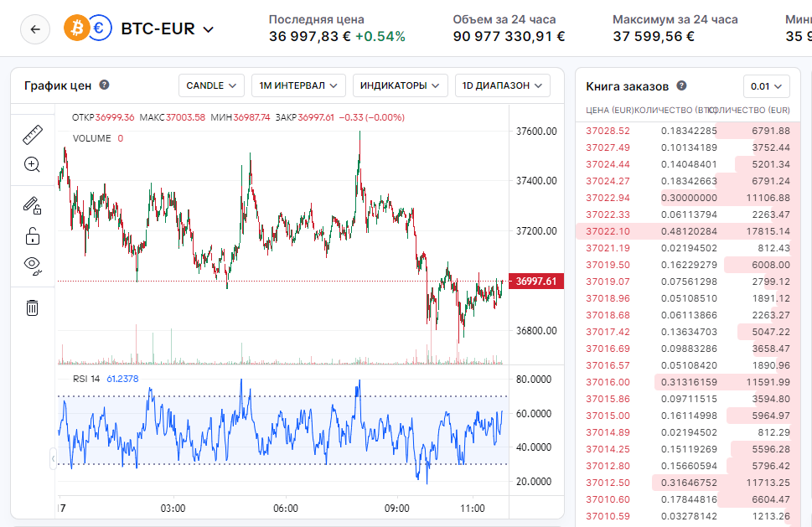This screenshot has height=527, width=812.
Task: Toggle visibility of drawings with eye icon
Action: click(32, 266)
